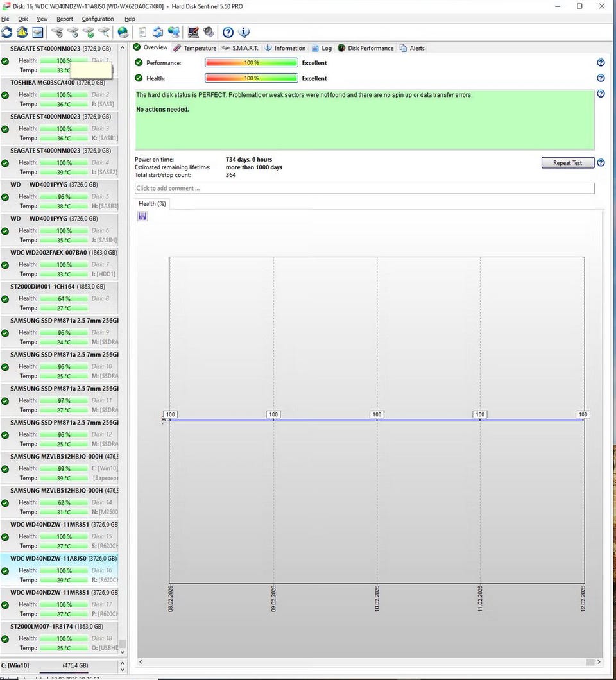Open the Disk menu

click(x=23, y=19)
